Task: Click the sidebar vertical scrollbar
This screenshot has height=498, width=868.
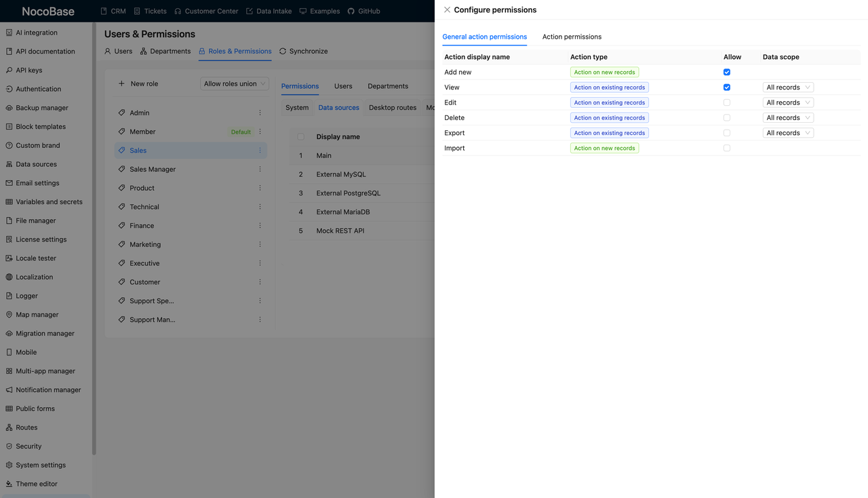Action: [x=94, y=237]
